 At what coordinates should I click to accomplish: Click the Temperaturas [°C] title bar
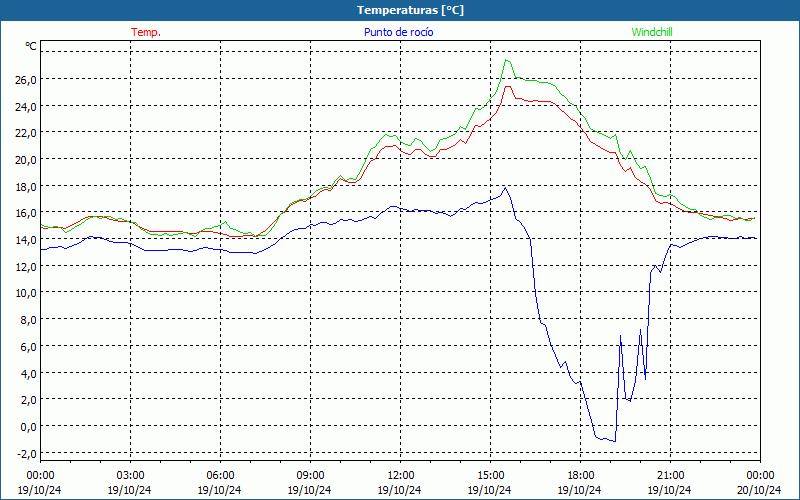tap(400, 10)
